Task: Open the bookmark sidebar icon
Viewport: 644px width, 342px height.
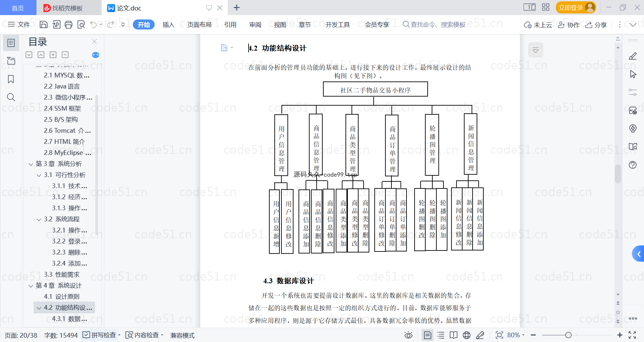Action: tap(11, 79)
